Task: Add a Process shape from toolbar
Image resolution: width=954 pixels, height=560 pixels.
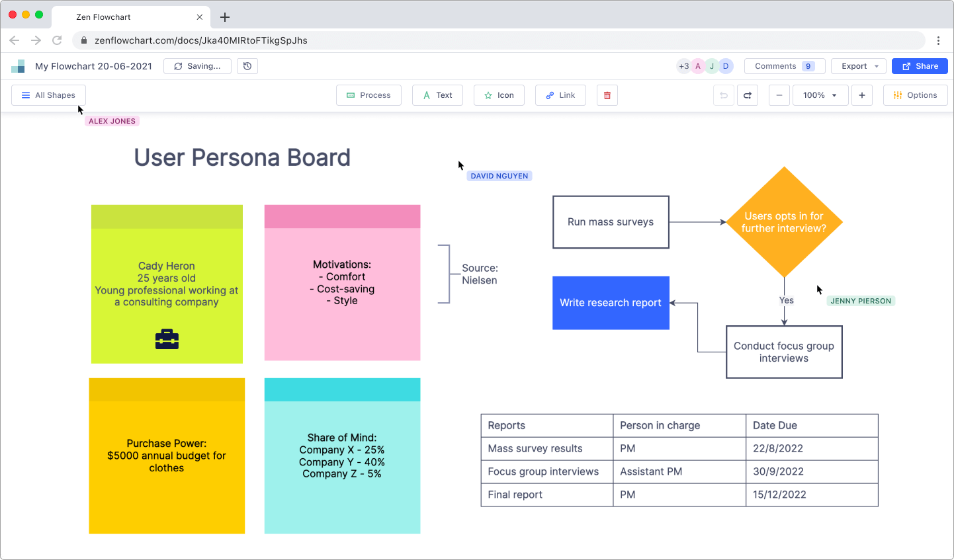Action: 369,95
